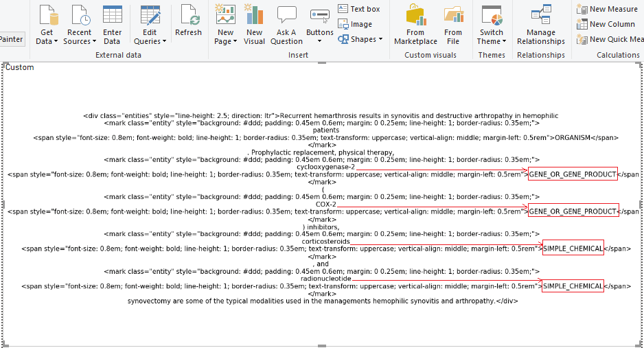Click the Enter Data table icon
Viewport: 644px width, 348px height.
[112, 15]
